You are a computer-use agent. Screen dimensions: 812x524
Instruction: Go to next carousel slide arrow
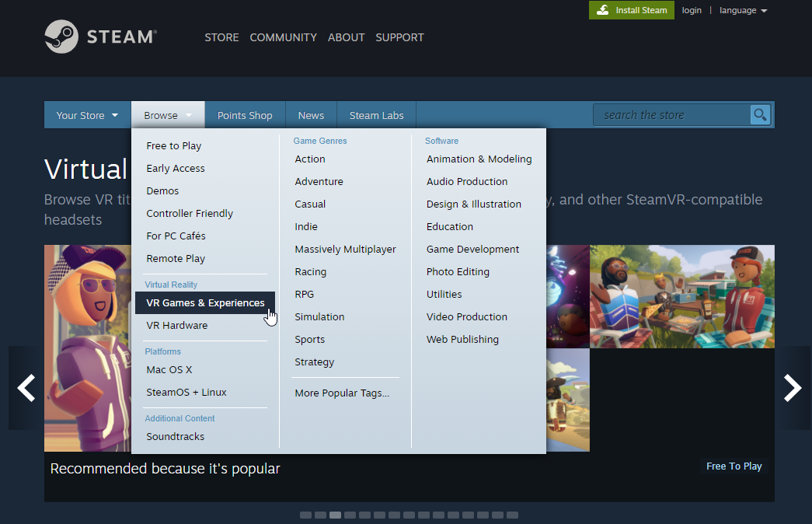[793, 388]
